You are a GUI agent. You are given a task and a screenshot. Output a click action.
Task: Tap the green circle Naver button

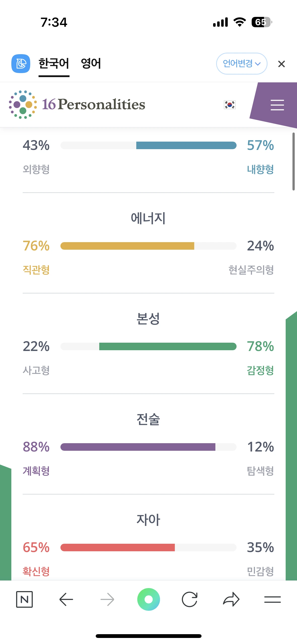coord(149,599)
